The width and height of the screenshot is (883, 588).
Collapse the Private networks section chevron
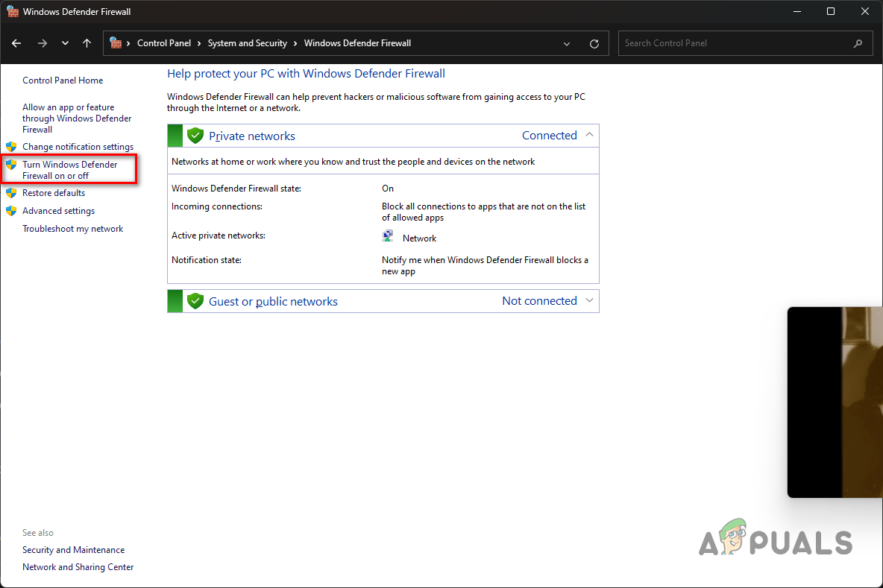[589, 135]
